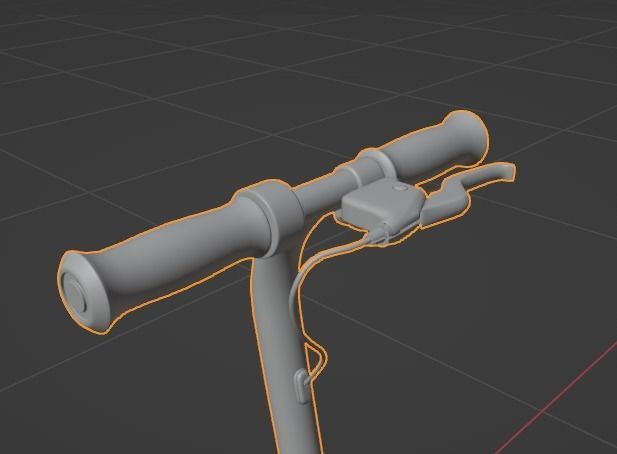Select the cable clip on the stem

303,386
